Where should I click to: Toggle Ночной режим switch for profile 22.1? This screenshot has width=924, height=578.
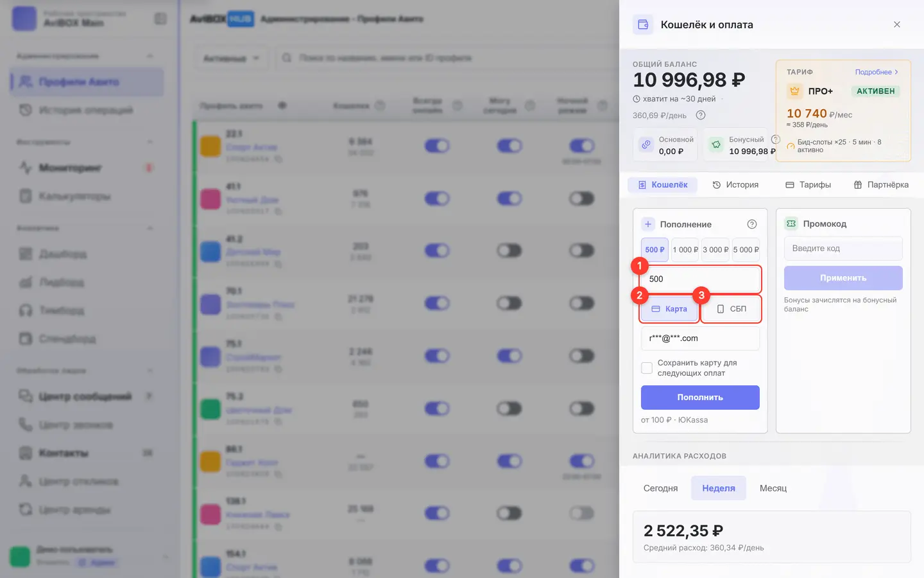tap(582, 146)
